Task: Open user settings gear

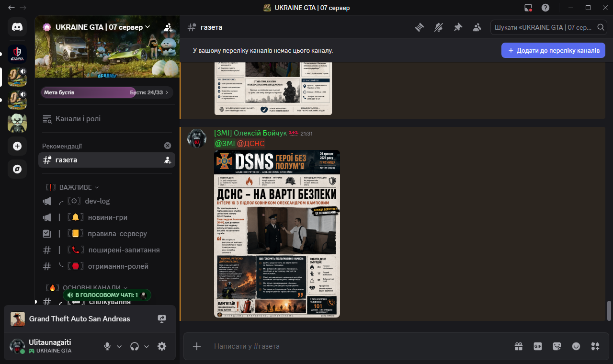Action: (x=162, y=346)
